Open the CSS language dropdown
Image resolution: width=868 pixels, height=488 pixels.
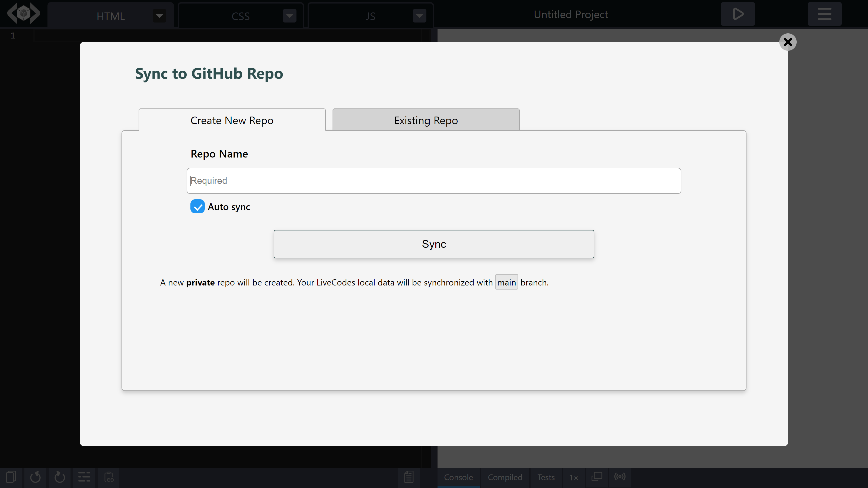289,15
